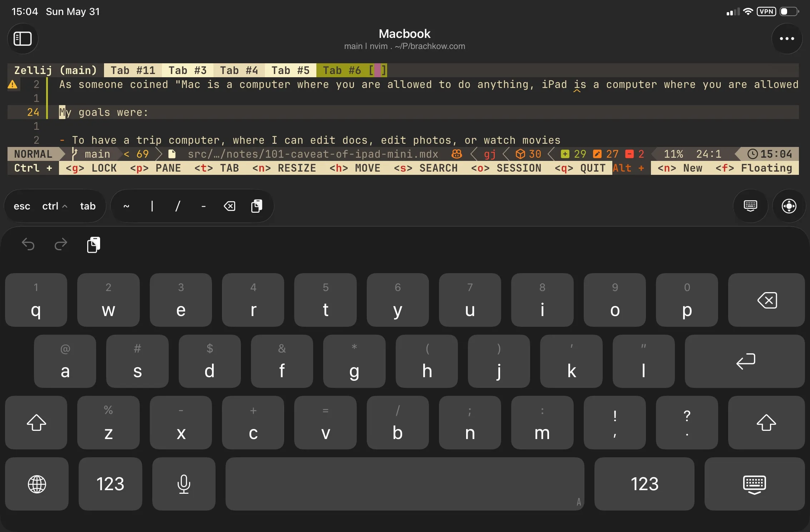This screenshot has width=810, height=532.
Task: Tap the left shift key
Action: 36,423
